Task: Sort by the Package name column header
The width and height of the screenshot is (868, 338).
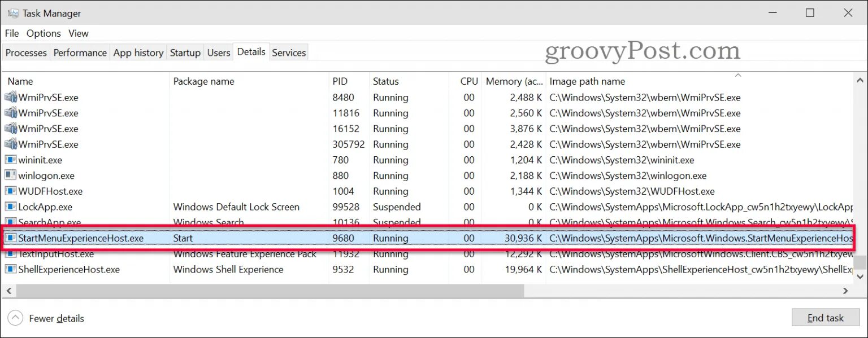Action: (x=249, y=81)
